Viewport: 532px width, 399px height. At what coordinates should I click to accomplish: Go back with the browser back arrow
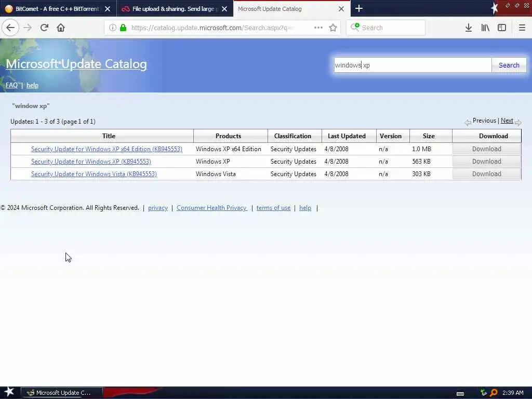pos(10,28)
